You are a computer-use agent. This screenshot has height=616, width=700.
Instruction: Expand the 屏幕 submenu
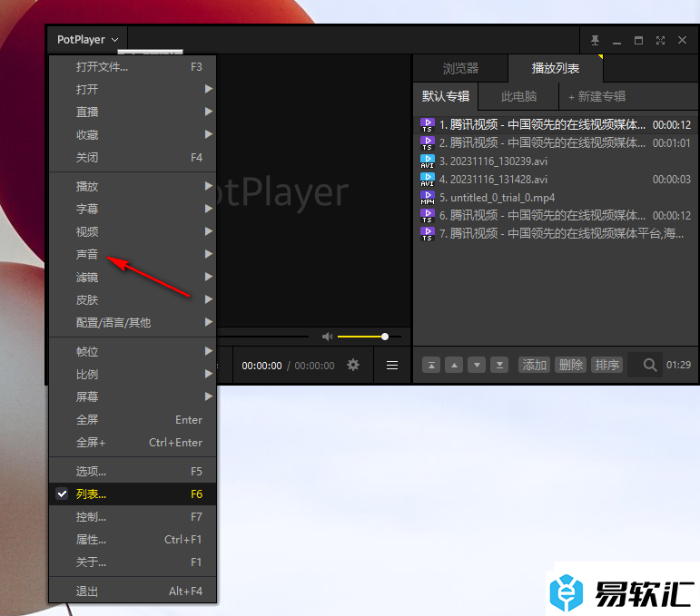[133, 396]
